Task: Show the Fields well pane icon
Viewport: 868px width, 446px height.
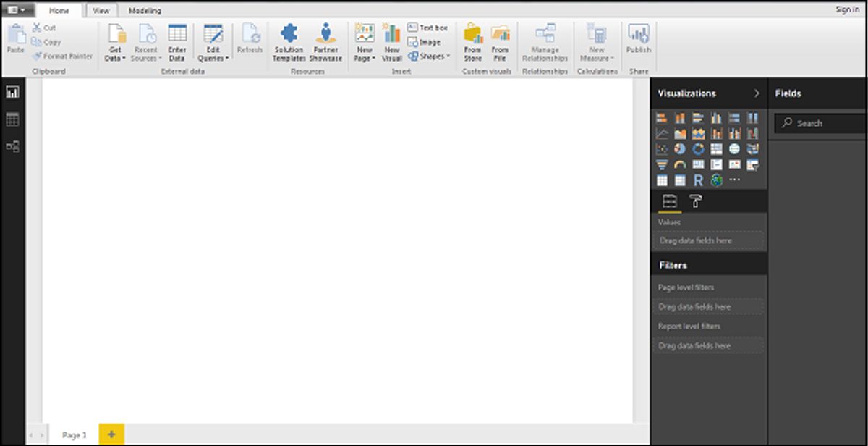Action: tap(669, 201)
